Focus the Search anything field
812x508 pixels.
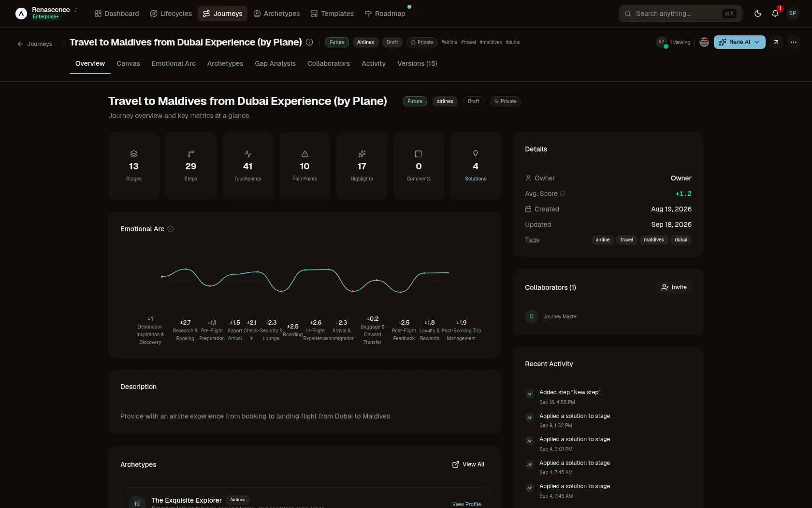point(680,14)
